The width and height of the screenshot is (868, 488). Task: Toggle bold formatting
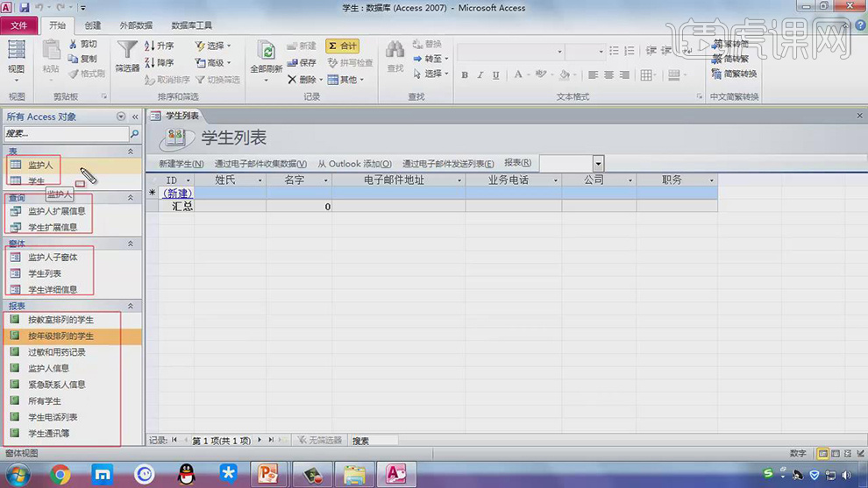point(465,75)
